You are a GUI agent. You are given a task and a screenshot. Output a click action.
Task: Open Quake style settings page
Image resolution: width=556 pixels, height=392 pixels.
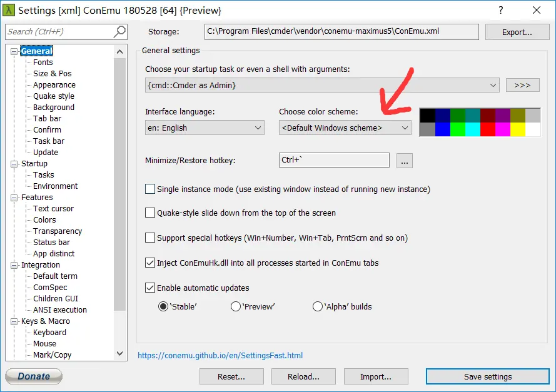54,96
